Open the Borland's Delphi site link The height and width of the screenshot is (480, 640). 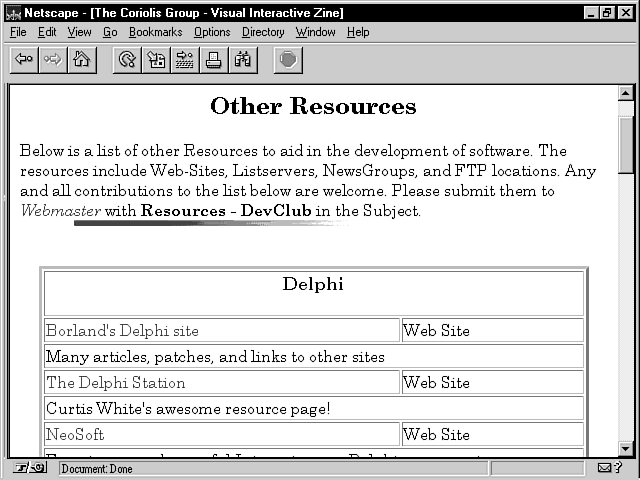click(x=122, y=331)
